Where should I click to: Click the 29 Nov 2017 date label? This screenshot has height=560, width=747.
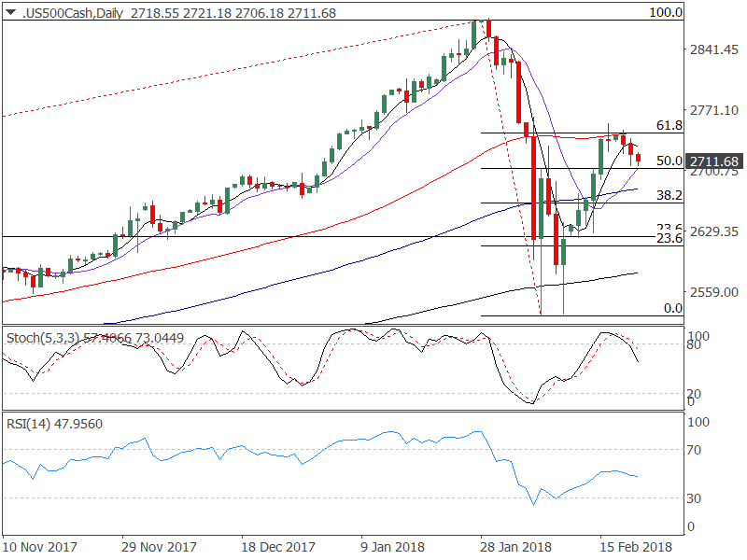coord(159,547)
